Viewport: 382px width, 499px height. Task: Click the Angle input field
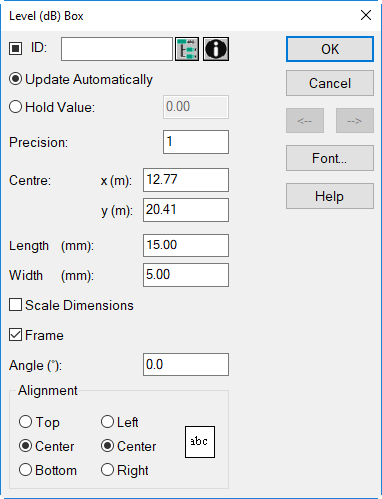(186, 365)
